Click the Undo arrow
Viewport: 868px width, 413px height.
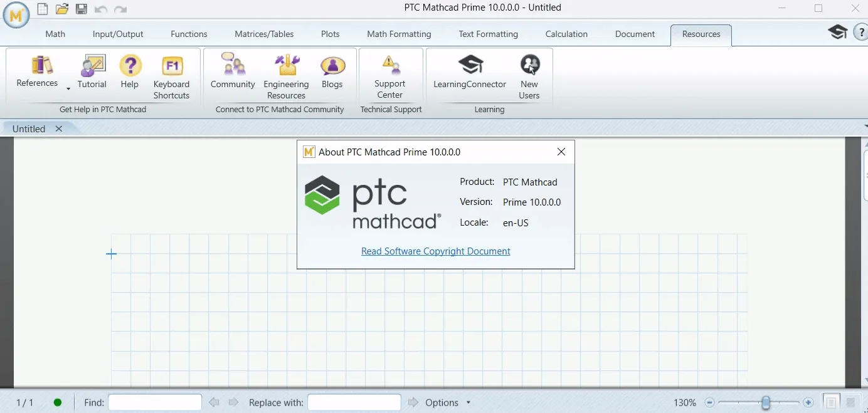[100, 9]
